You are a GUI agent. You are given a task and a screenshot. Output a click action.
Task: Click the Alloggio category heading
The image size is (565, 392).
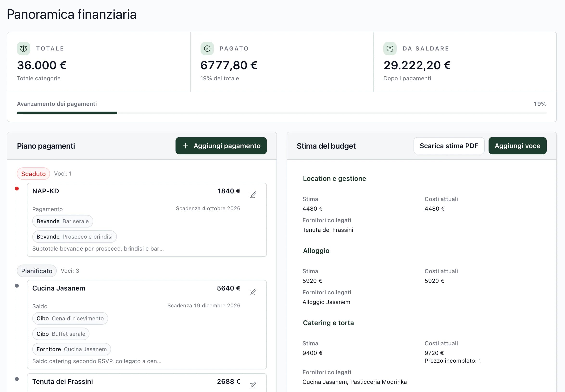tap(316, 251)
